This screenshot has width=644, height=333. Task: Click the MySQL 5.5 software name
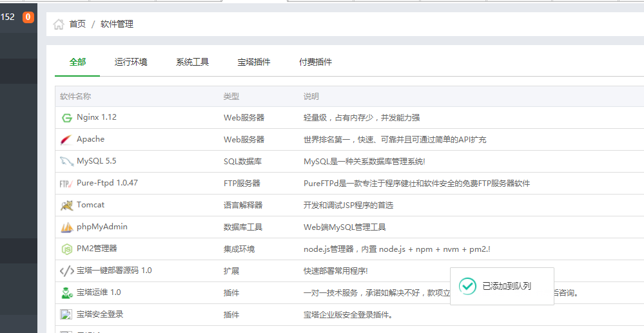[97, 161]
